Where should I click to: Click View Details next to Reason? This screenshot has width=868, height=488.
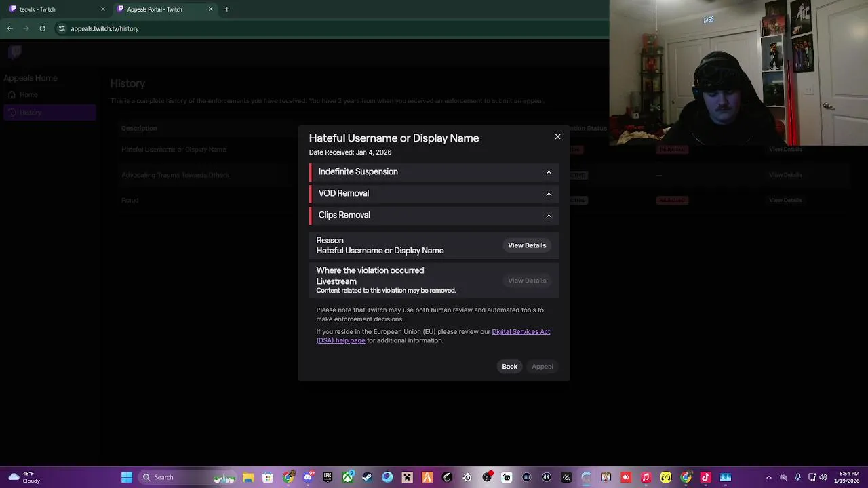coord(527,245)
